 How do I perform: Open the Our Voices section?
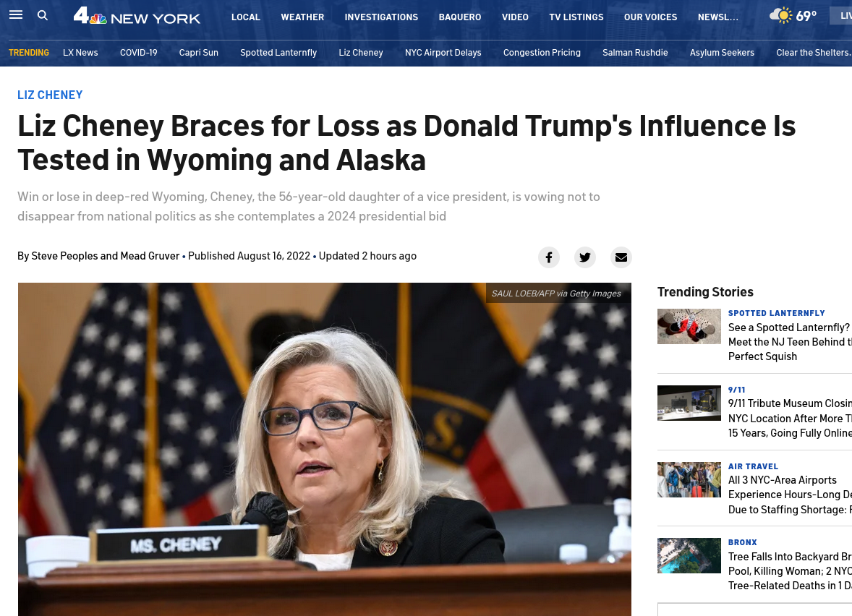point(650,17)
